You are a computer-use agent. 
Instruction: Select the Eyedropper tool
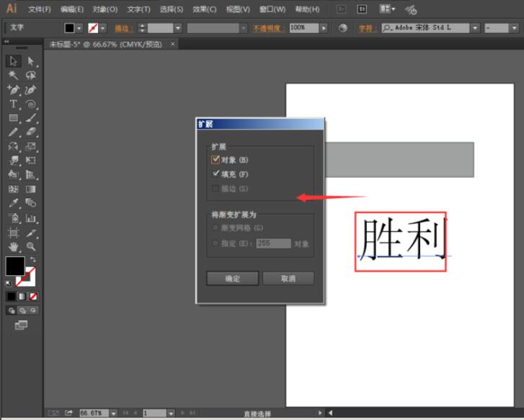pyautogui.click(x=14, y=203)
